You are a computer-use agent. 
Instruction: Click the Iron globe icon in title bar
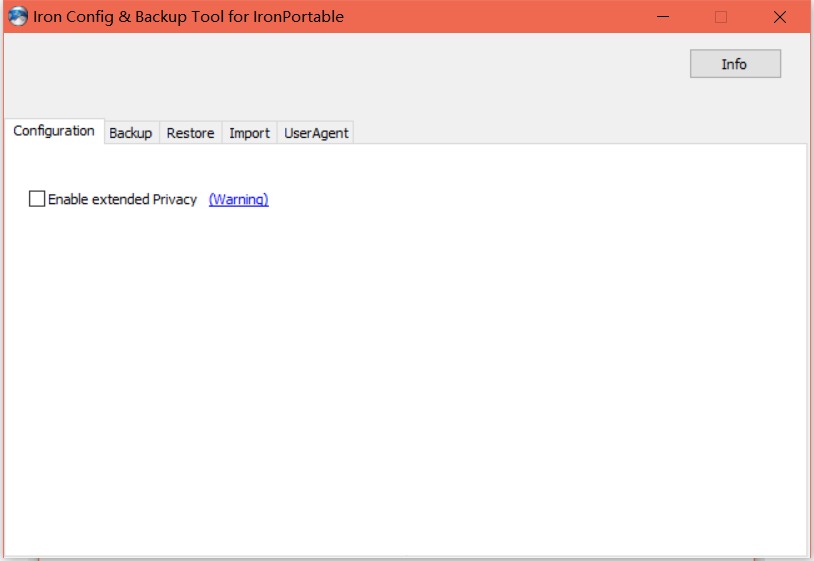point(18,17)
